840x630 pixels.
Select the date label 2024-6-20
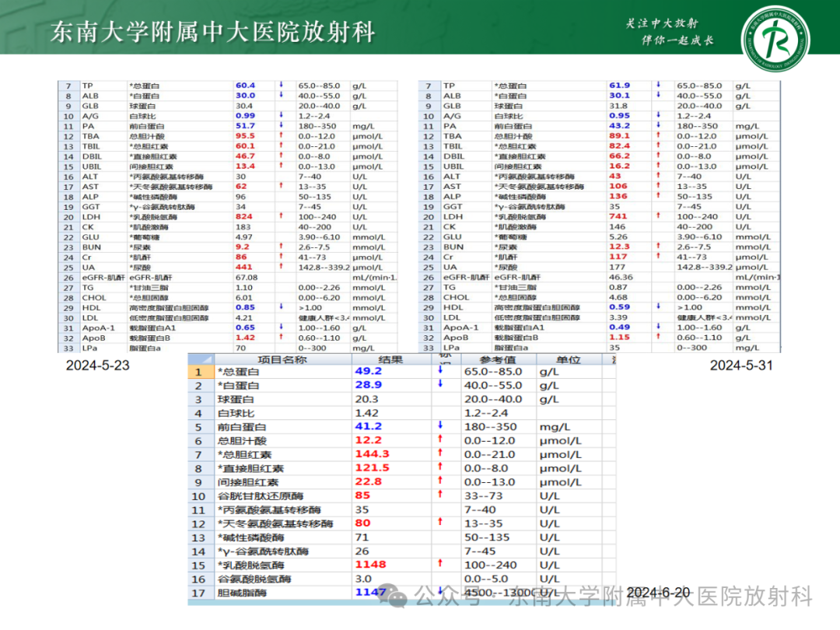point(658,593)
